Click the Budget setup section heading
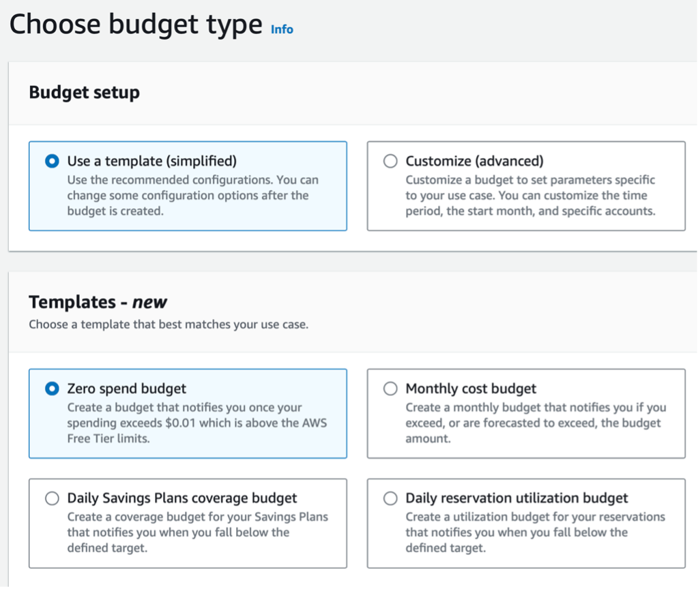700x589 pixels. 83,92
